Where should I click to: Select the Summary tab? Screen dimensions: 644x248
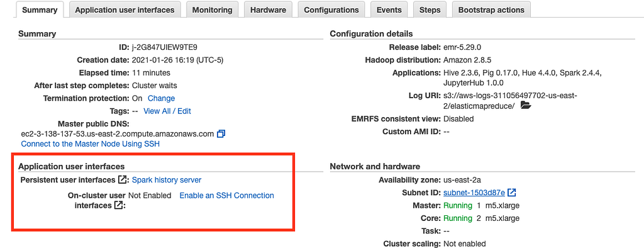40,10
